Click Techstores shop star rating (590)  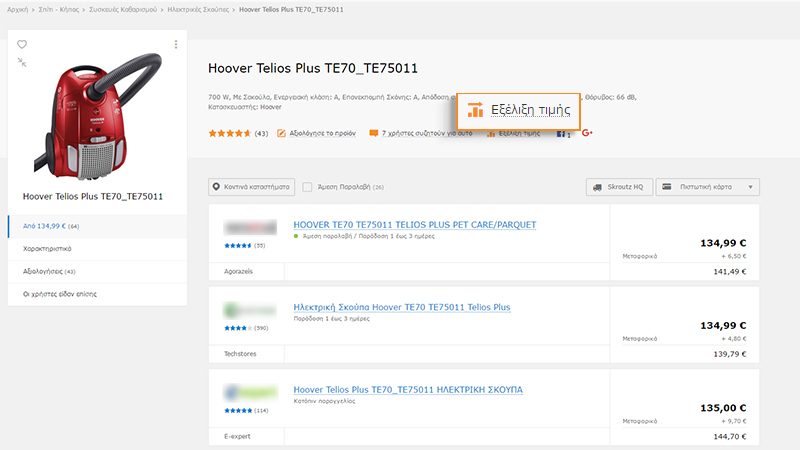tap(246, 328)
